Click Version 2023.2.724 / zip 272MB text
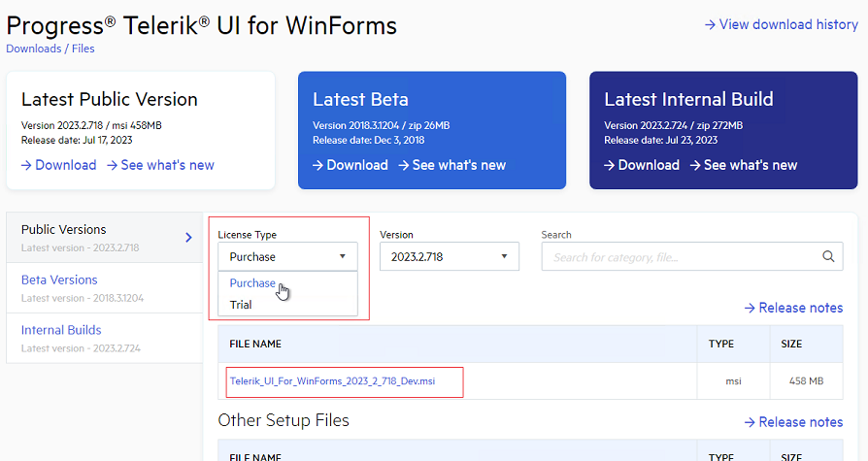Image resolution: width=868 pixels, height=461 pixels. coord(674,125)
